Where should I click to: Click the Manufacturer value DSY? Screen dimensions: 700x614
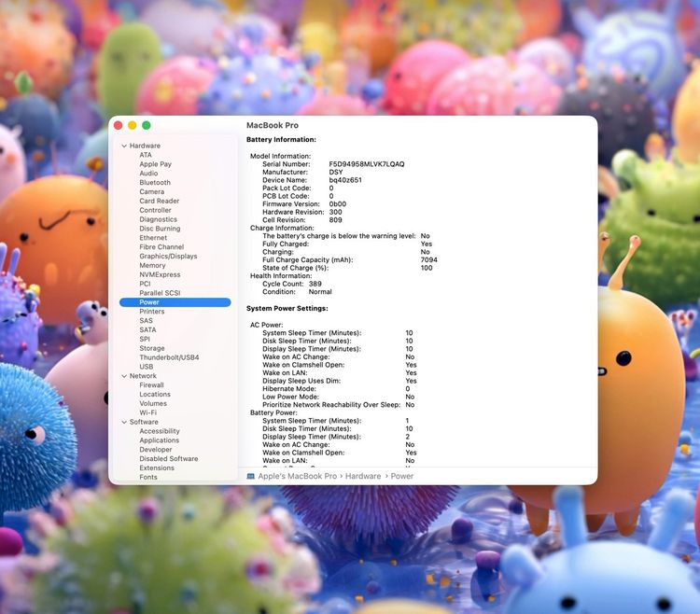tap(336, 173)
